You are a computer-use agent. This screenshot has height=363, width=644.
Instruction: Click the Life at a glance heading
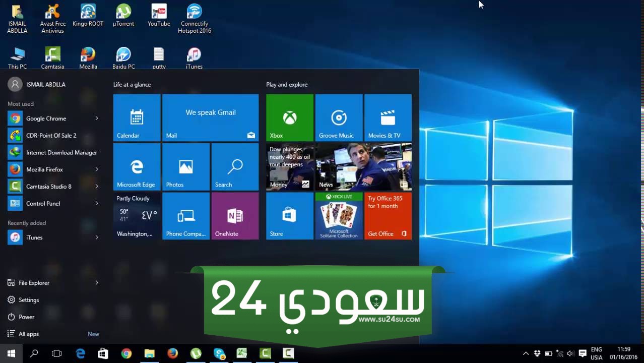pos(132,85)
